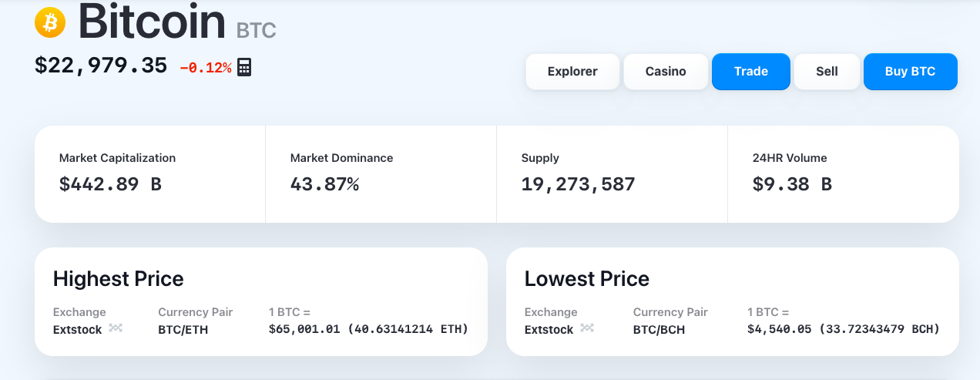The width and height of the screenshot is (980, 380).
Task: Click the -0.12% price change indicator
Action: coord(205,68)
